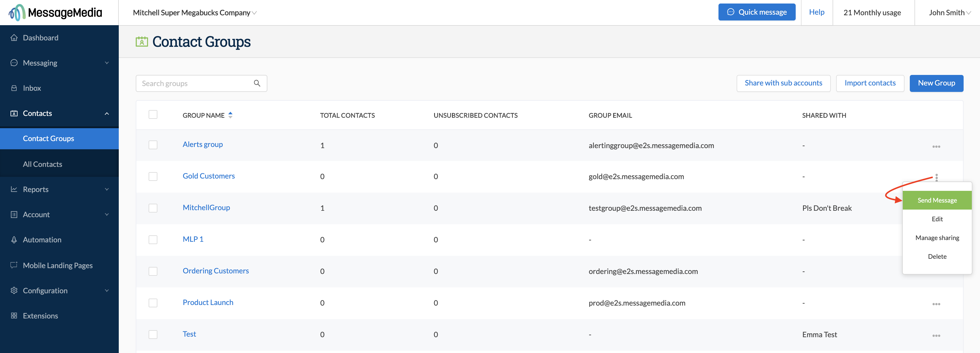Click the Automation rocket icon in sidebar

pos(14,240)
